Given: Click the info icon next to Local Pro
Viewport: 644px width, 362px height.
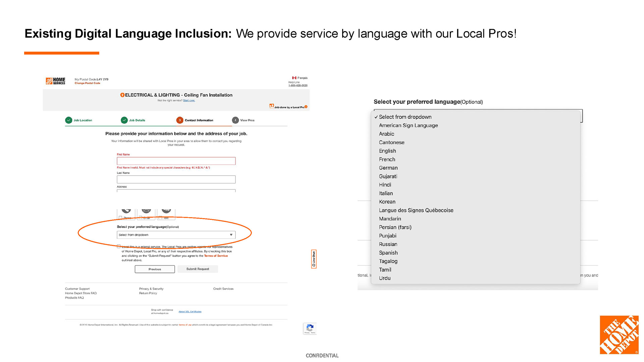Looking at the screenshot, I should click(x=306, y=107).
